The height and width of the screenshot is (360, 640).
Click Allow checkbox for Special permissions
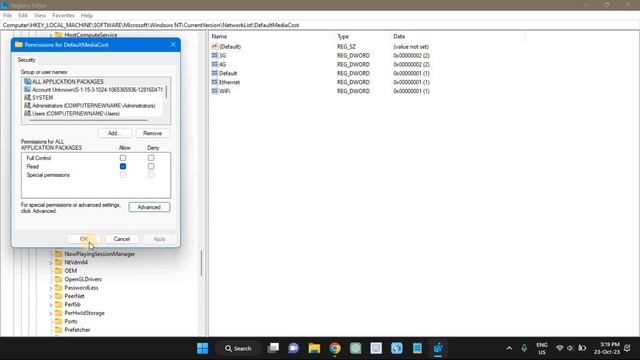coord(123,175)
